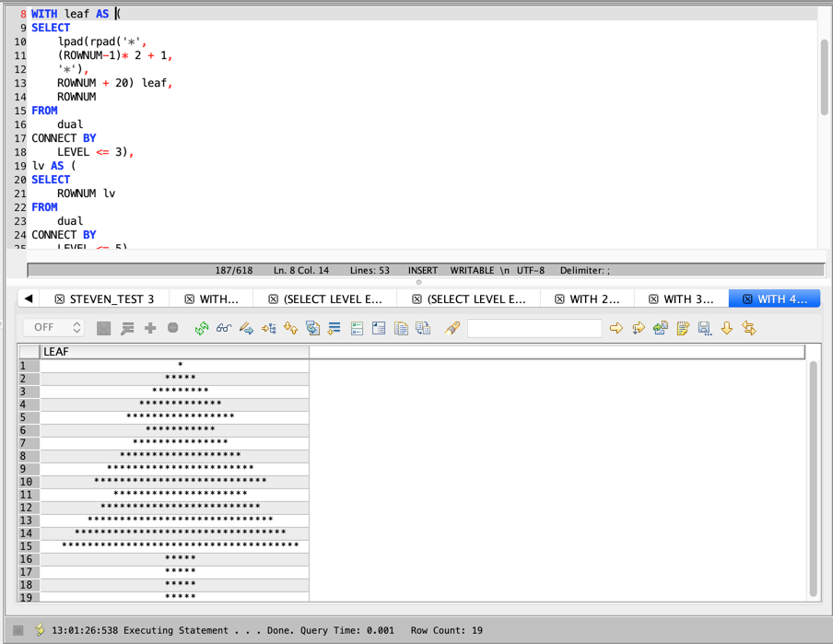
Task: Click the result grid vertical scrollbar
Action: tap(813, 479)
